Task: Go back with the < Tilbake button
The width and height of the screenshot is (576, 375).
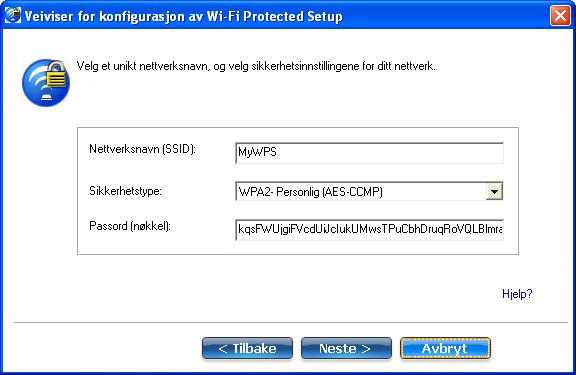Action: click(x=247, y=348)
